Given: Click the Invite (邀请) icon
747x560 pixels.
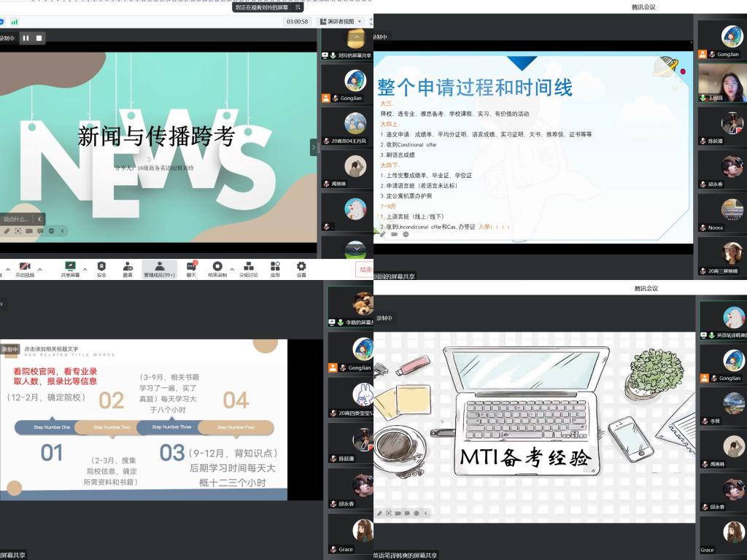Looking at the screenshot, I should tap(128, 268).
